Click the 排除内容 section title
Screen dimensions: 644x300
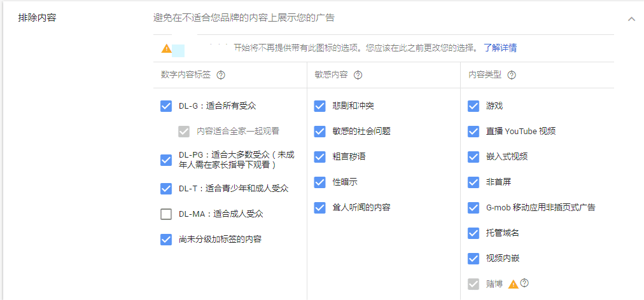(37, 18)
